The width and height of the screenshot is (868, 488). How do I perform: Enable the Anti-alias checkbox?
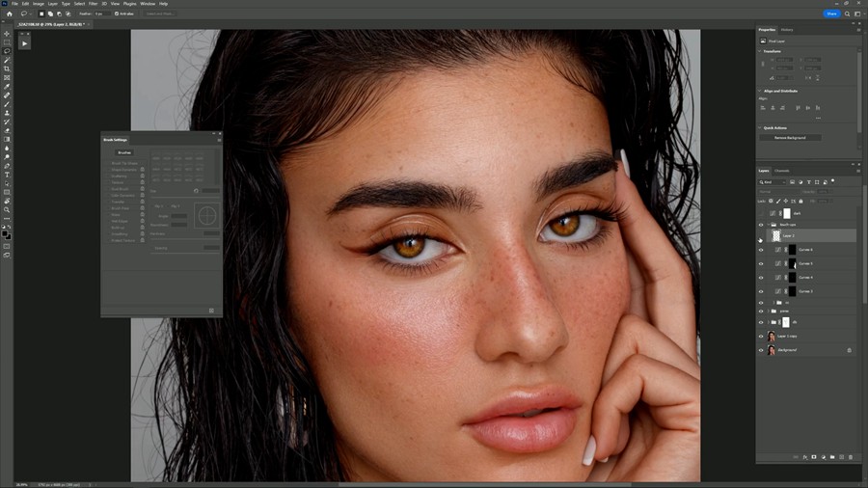(x=117, y=14)
